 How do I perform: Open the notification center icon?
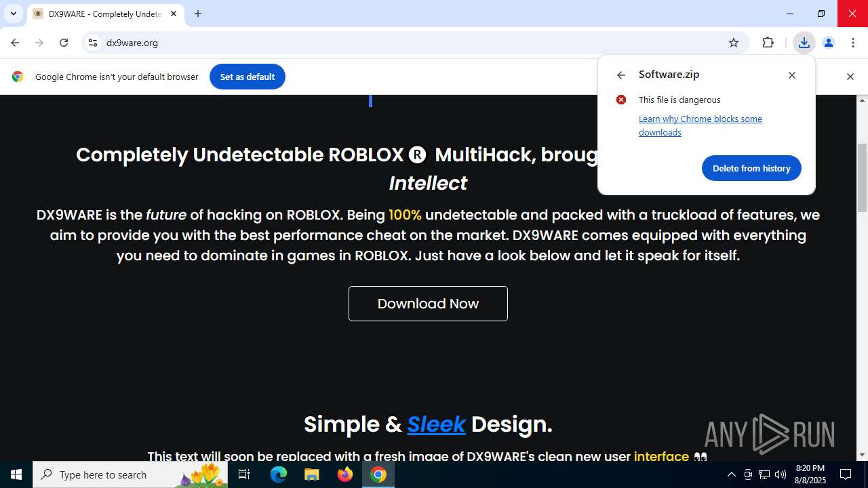(x=846, y=474)
